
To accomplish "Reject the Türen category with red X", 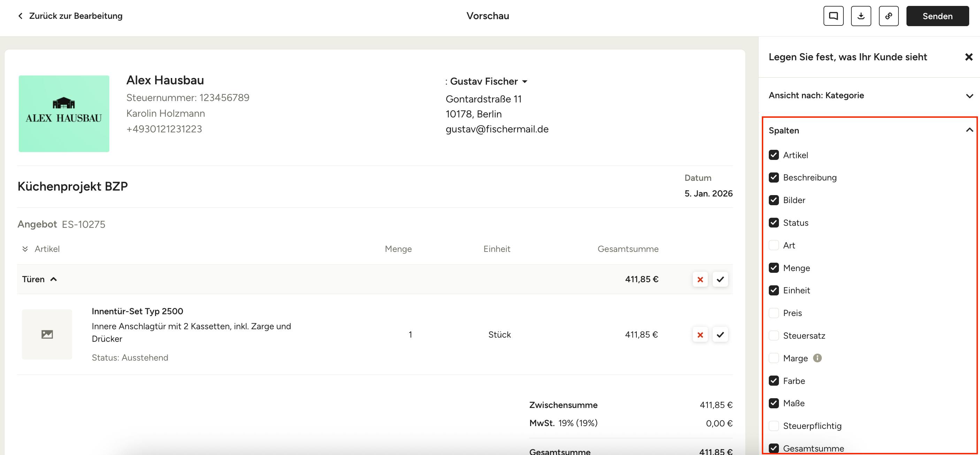I will tap(700, 280).
